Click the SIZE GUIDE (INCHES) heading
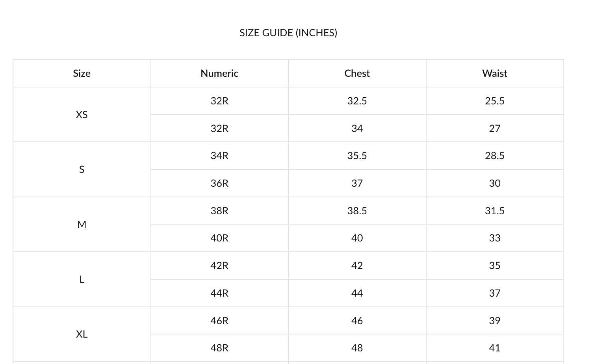The image size is (594, 364). click(288, 32)
